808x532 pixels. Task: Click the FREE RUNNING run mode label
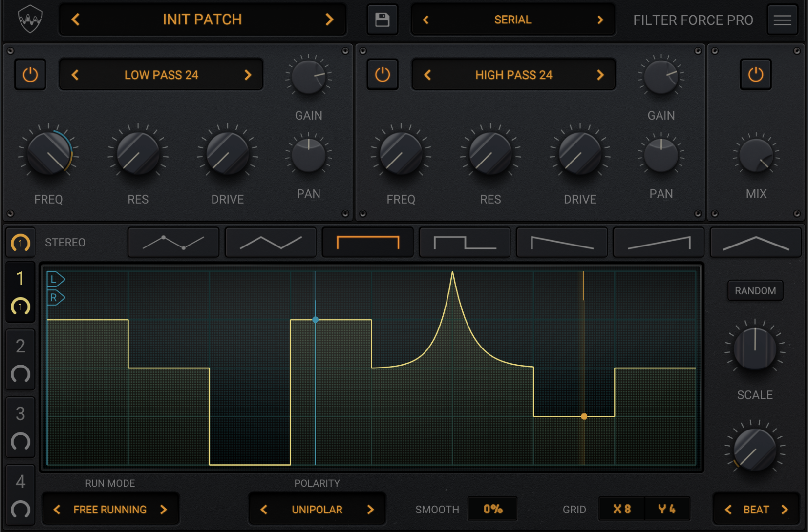tap(110, 510)
